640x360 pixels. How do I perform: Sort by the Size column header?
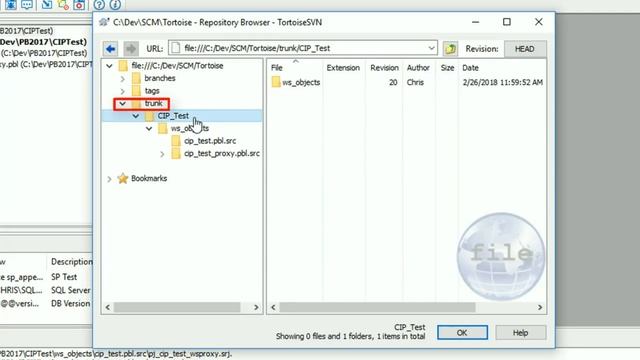coord(447,68)
